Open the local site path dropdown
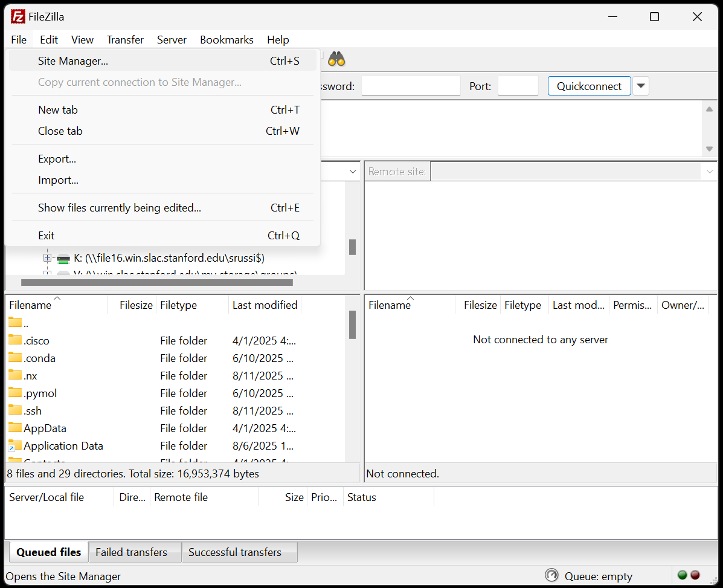 coord(353,172)
